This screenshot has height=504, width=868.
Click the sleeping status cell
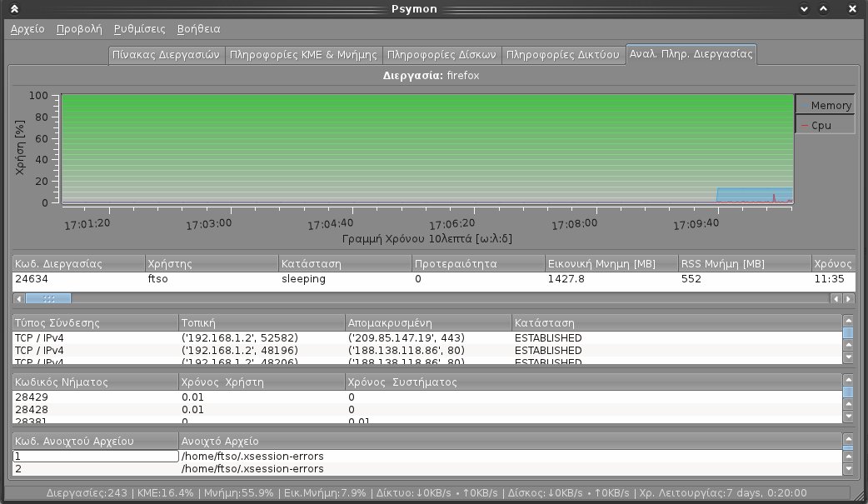pyautogui.click(x=345, y=279)
